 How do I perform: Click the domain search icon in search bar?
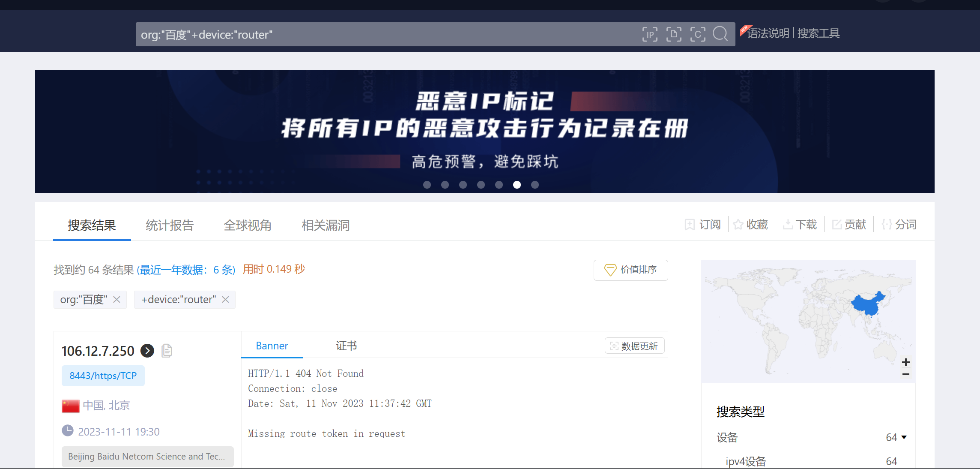point(674,34)
